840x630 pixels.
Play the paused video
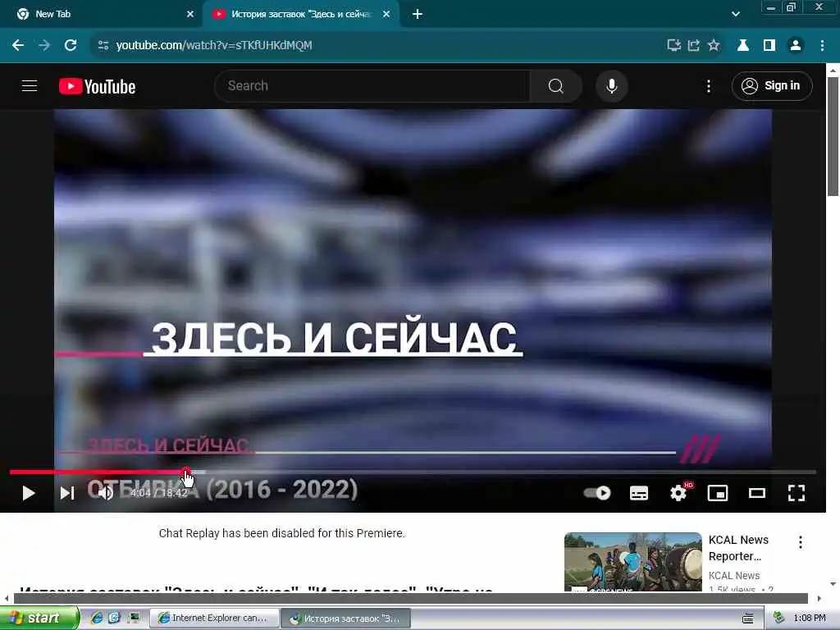coord(29,493)
